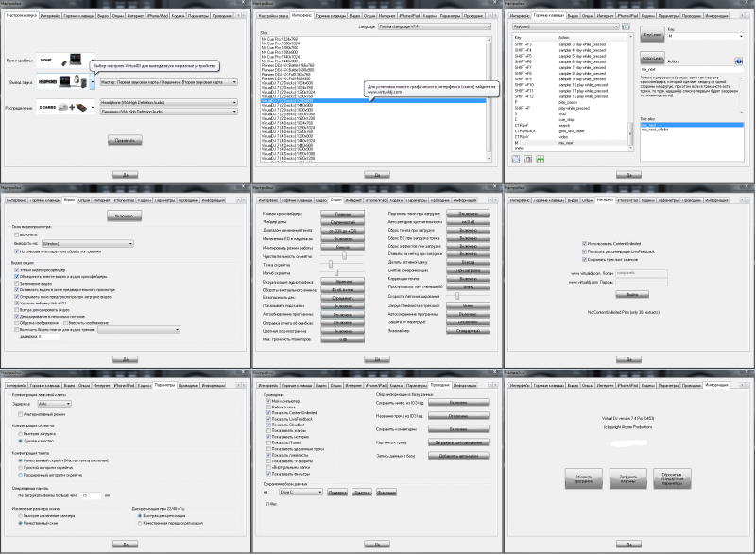Click the green plus icon below hotkey list
This screenshot has width=756, height=555.
click(x=540, y=159)
